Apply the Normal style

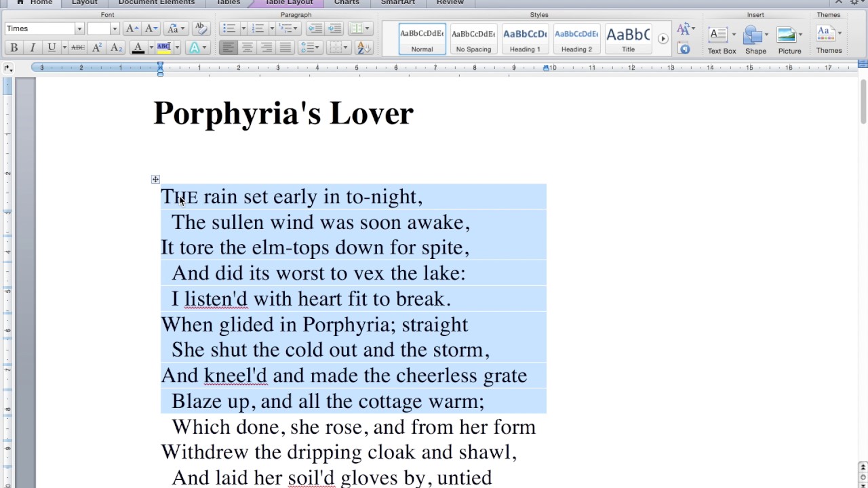coord(422,39)
